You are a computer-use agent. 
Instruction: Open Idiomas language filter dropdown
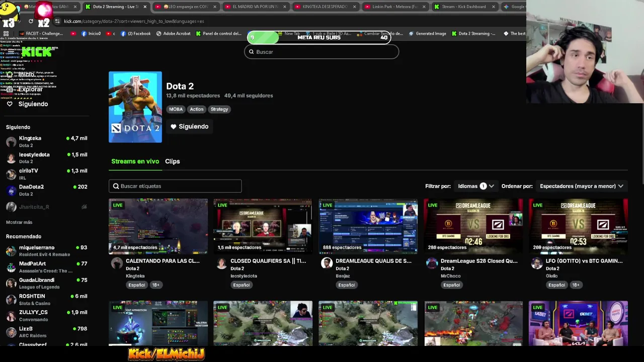476,186
